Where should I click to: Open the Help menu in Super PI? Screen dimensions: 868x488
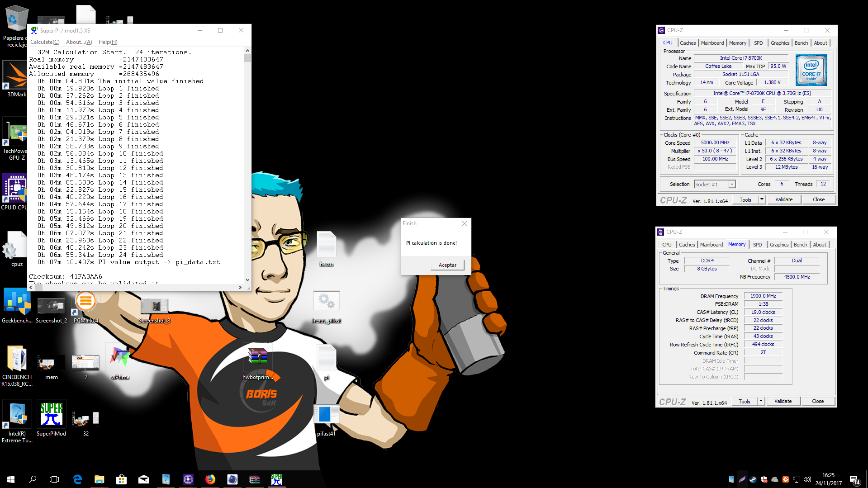click(x=108, y=42)
